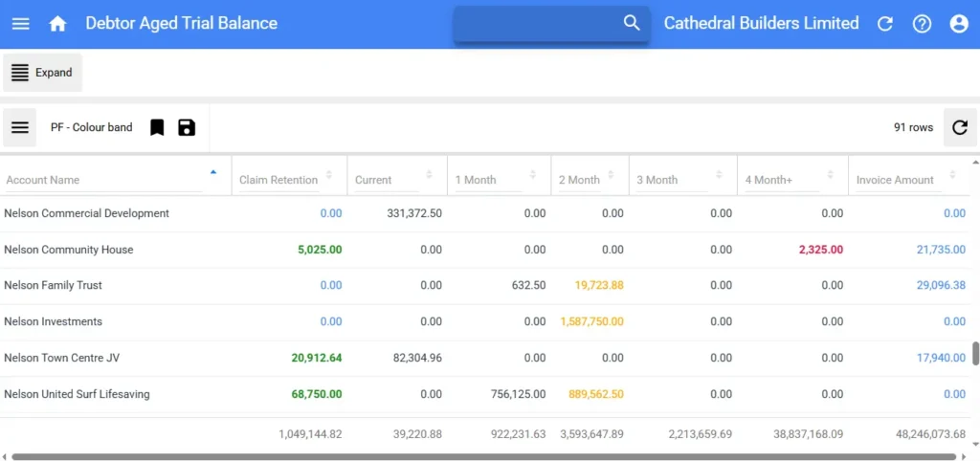Click the vertical scrollbar thumb

(x=975, y=353)
